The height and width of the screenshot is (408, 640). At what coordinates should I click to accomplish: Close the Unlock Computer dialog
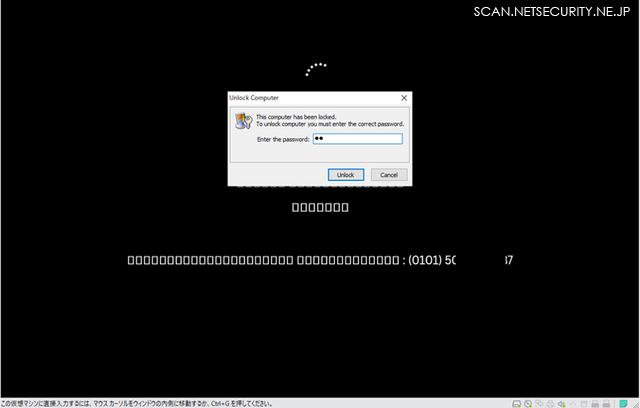404,98
